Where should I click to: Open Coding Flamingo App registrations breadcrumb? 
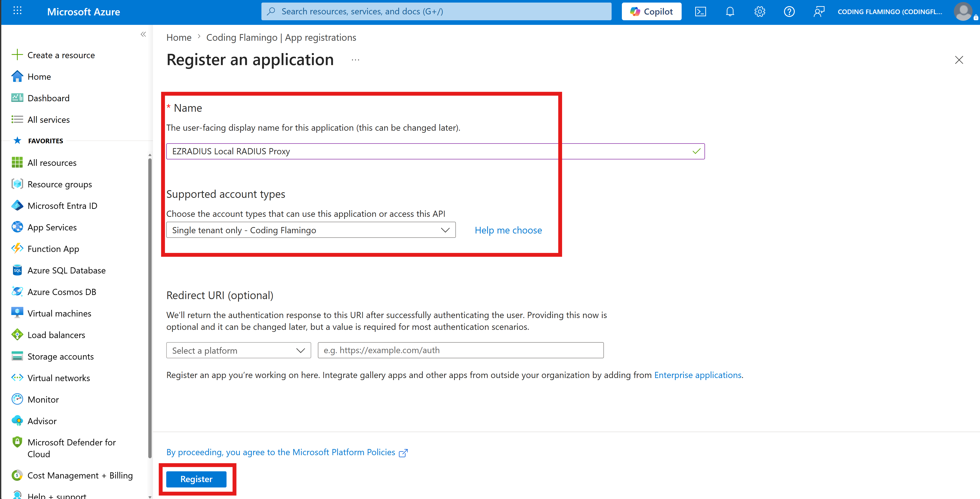[281, 37]
